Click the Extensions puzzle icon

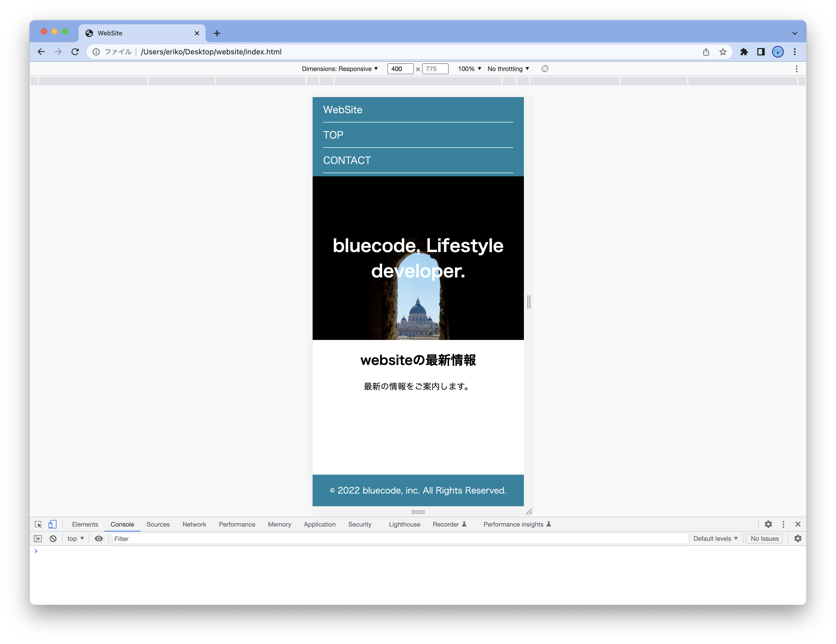point(744,52)
